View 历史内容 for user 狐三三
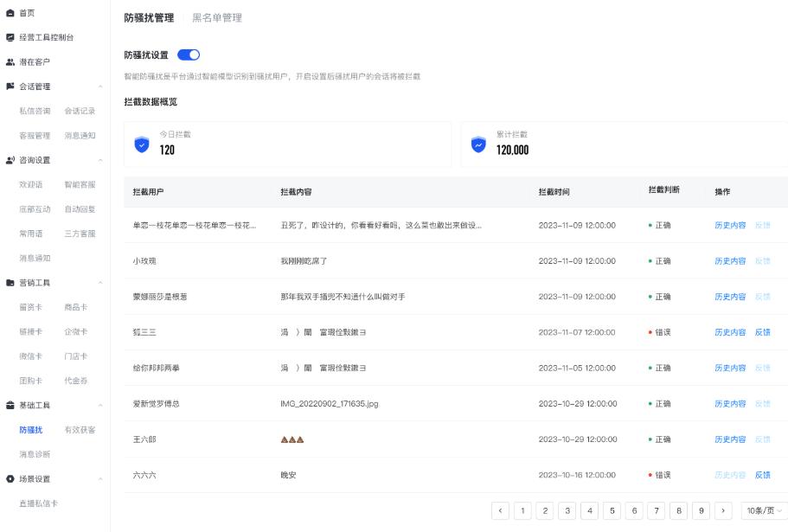The width and height of the screenshot is (788, 532). pyautogui.click(x=730, y=332)
